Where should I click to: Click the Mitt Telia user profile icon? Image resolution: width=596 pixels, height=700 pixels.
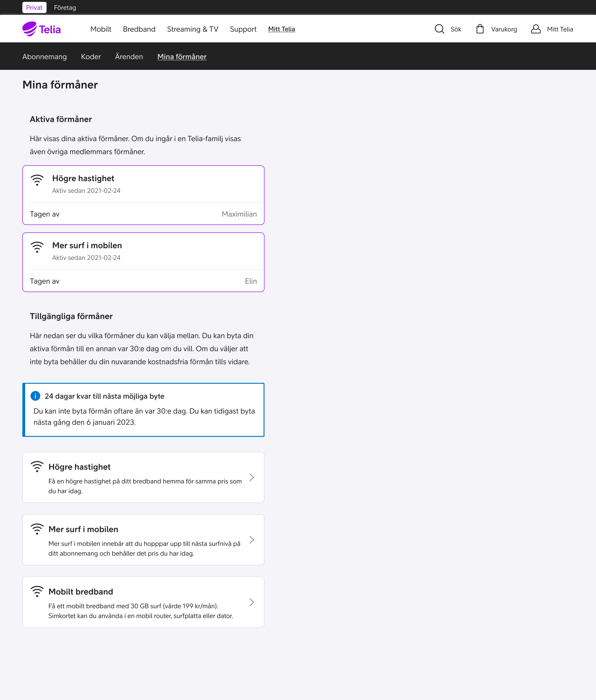click(536, 29)
